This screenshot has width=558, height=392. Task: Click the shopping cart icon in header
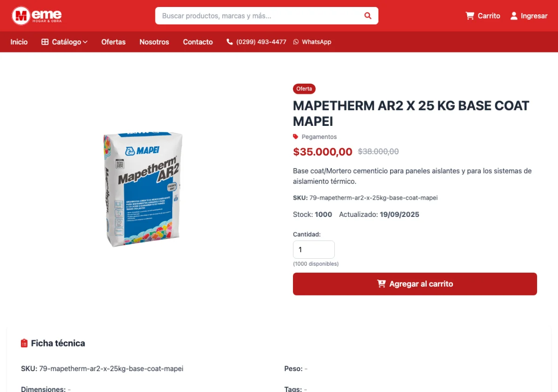(x=470, y=16)
